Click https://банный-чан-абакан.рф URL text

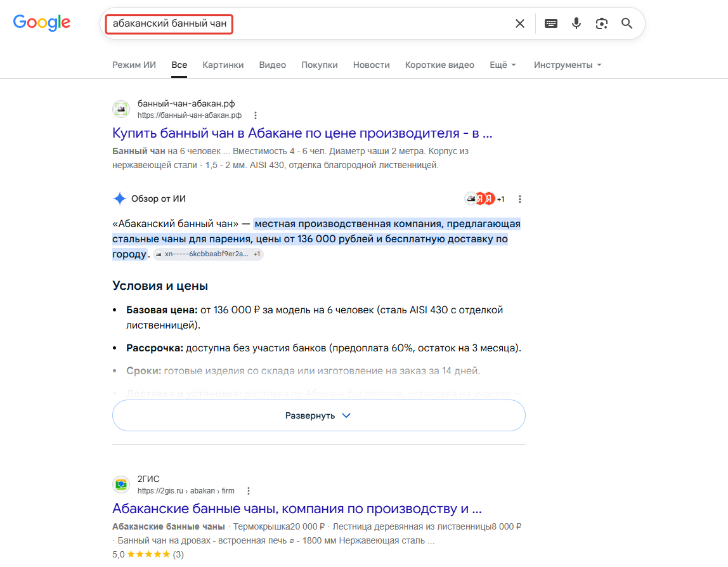(x=190, y=115)
